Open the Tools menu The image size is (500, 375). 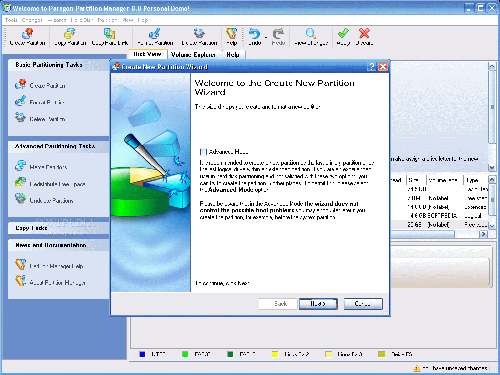pyautogui.click(x=11, y=20)
